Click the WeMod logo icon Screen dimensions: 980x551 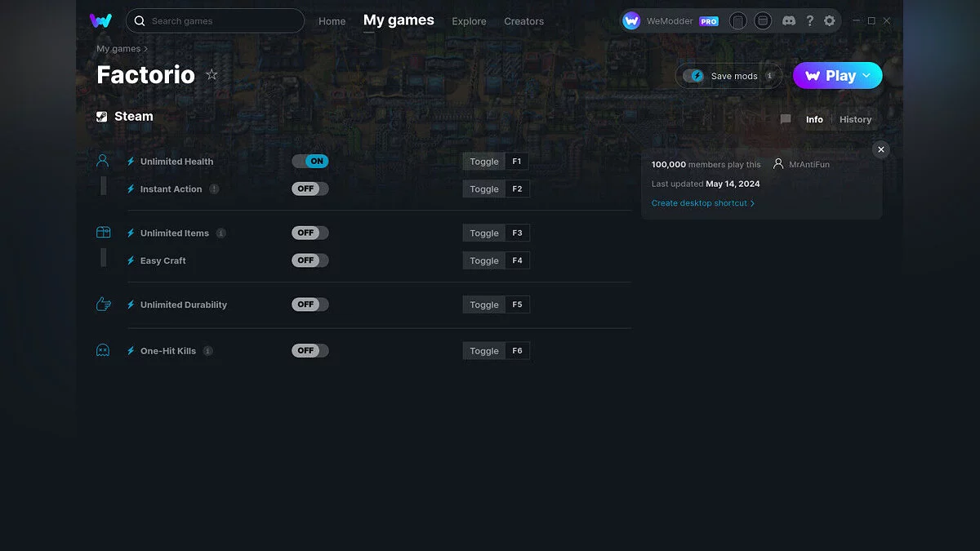click(x=100, y=20)
